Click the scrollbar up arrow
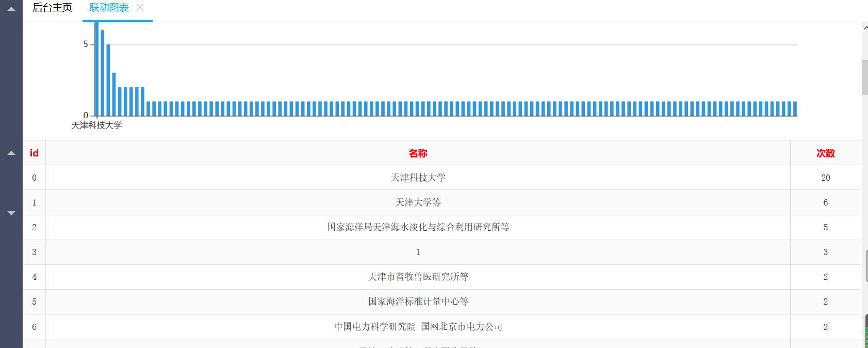868x348 pixels. click(x=865, y=28)
